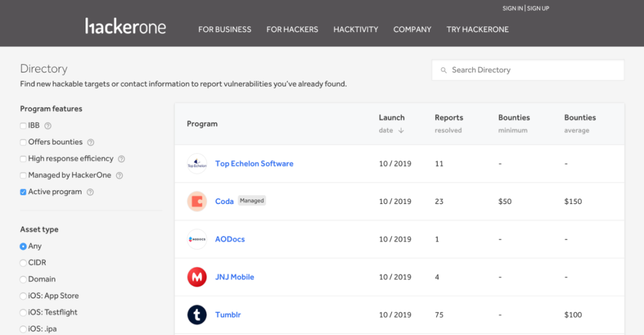Screen dimensions: 644x335
Task: Click the Top Echelon Software logo
Action: click(197, 164)
